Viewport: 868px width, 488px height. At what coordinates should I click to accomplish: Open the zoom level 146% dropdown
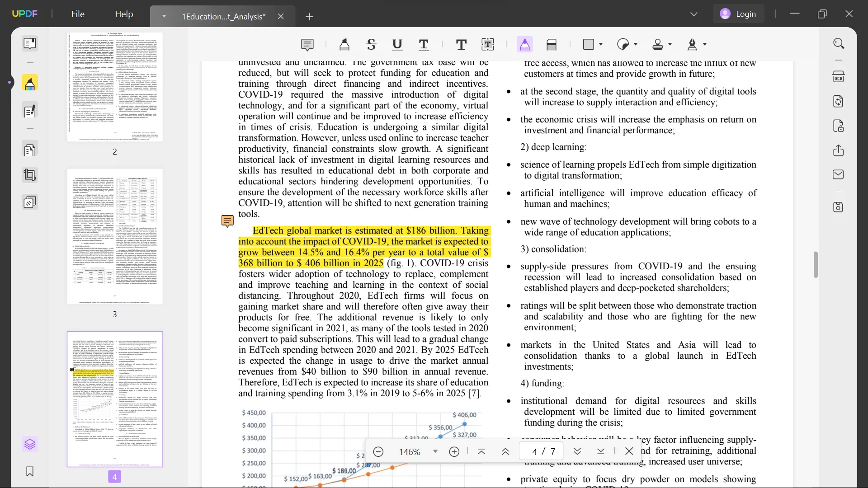tap(435, 451)
